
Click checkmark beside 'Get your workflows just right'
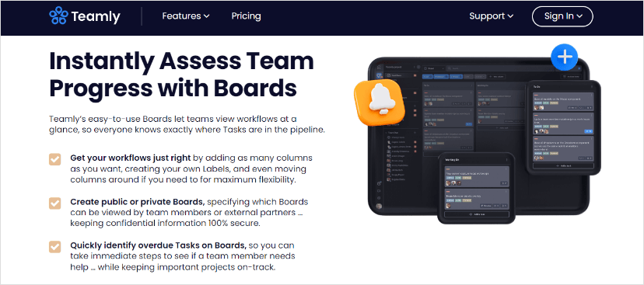(55, 159)
